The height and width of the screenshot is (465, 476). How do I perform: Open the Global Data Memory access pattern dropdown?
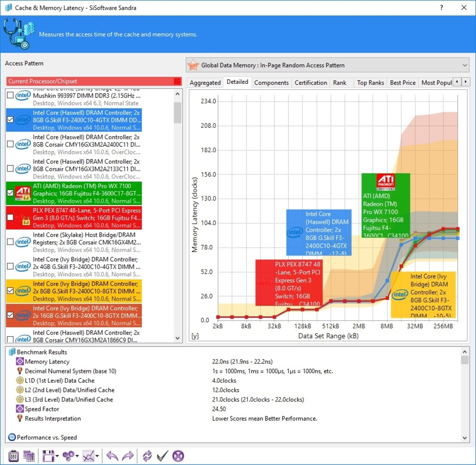(328, 65)
